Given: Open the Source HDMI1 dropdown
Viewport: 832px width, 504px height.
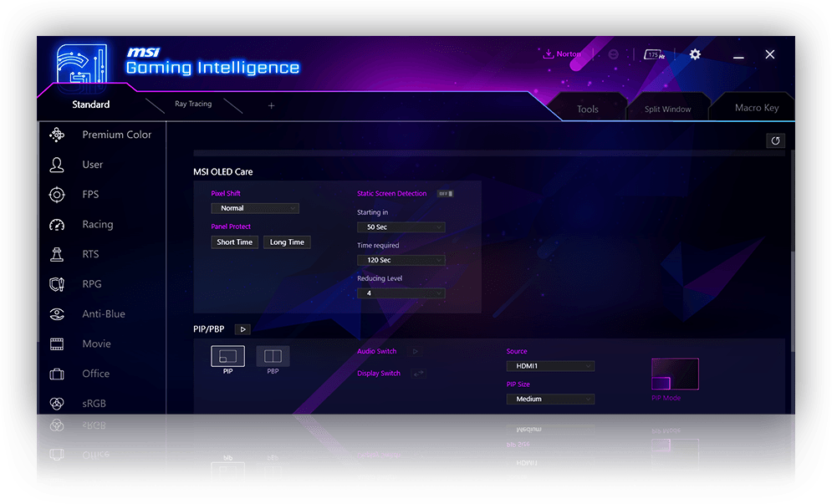Looking at the screenshot, I should click(550, 366).
